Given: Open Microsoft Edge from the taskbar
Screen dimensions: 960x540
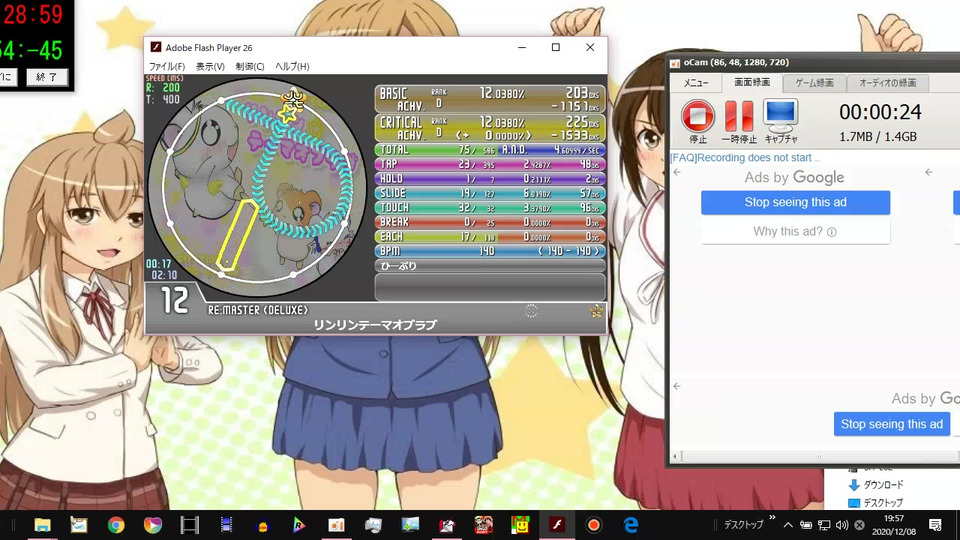Looking at the screenshot, I should [631, 525].
